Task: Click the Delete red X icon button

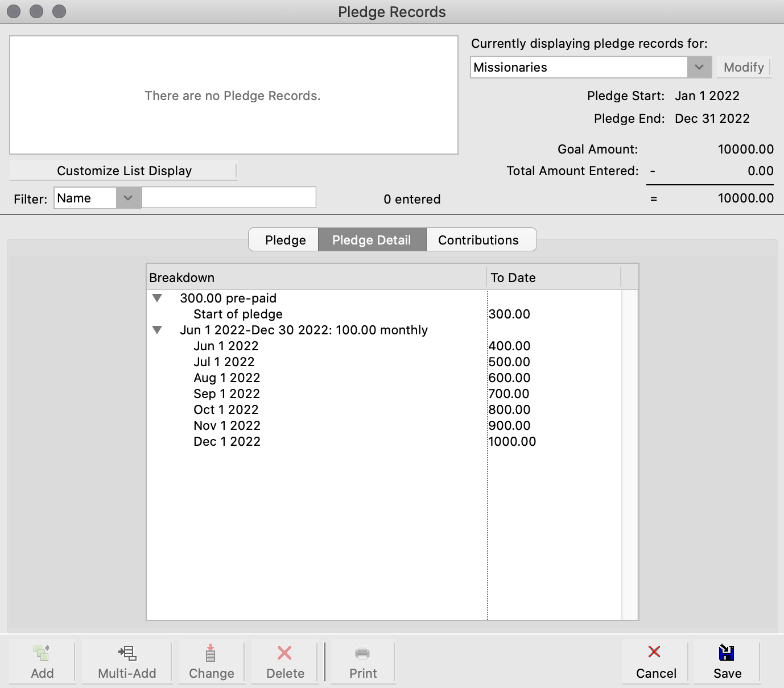Action: pyautogui.click(x=285, y=662)
